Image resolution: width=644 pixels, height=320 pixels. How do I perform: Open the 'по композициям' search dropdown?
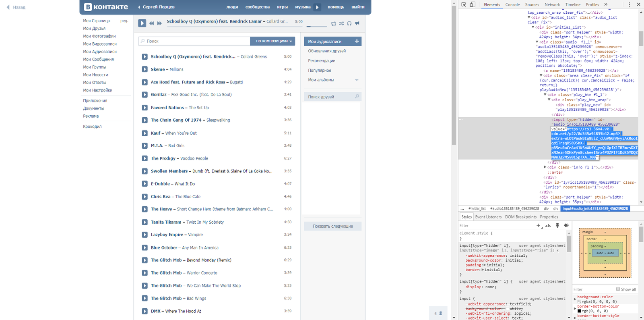272,41
